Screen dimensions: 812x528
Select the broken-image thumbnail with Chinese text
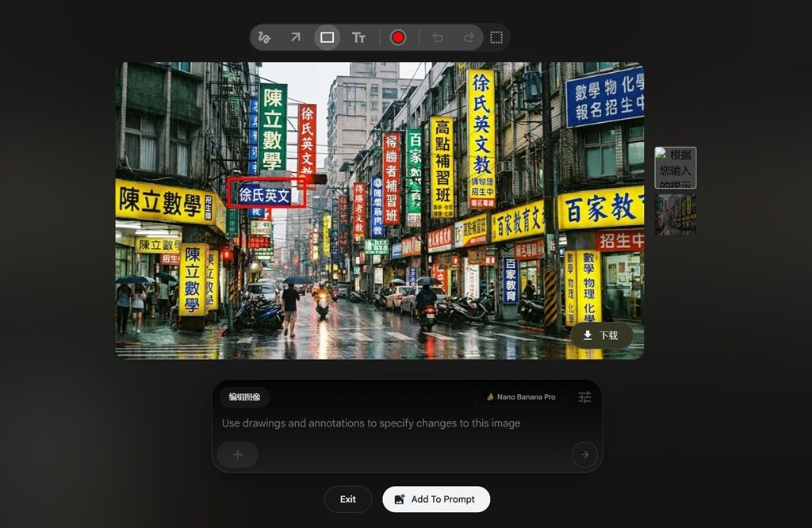point(676,167)
